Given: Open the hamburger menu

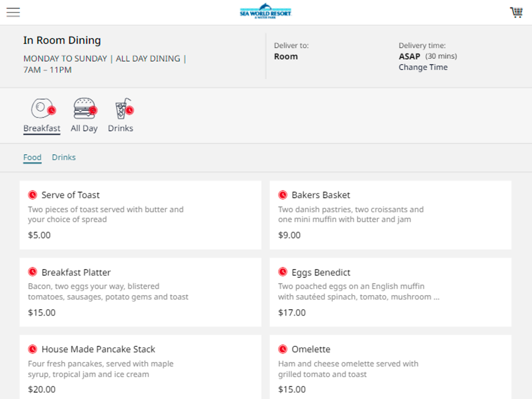Looking at the screenshot, I should click(13, 12).
